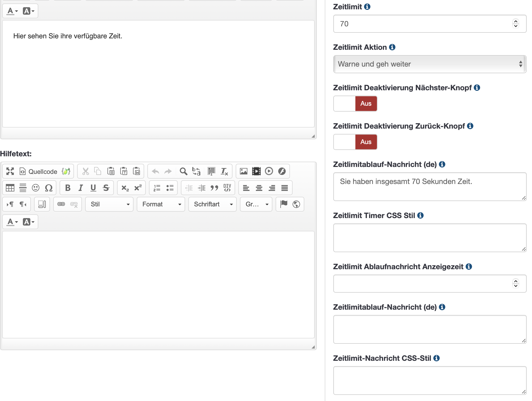532x401 pixels.
Task: Apply bold formatting in Hilfetext toolbar
Action: coord(68,188)
